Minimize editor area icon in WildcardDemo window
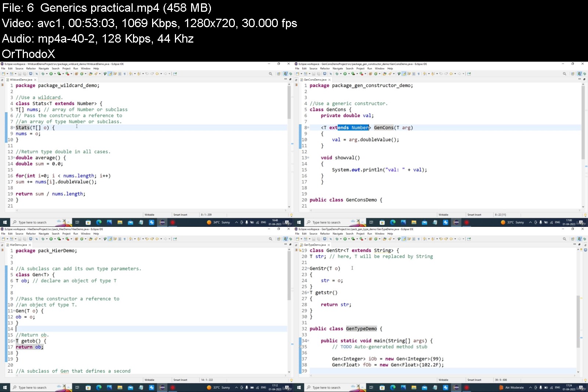 286,79
